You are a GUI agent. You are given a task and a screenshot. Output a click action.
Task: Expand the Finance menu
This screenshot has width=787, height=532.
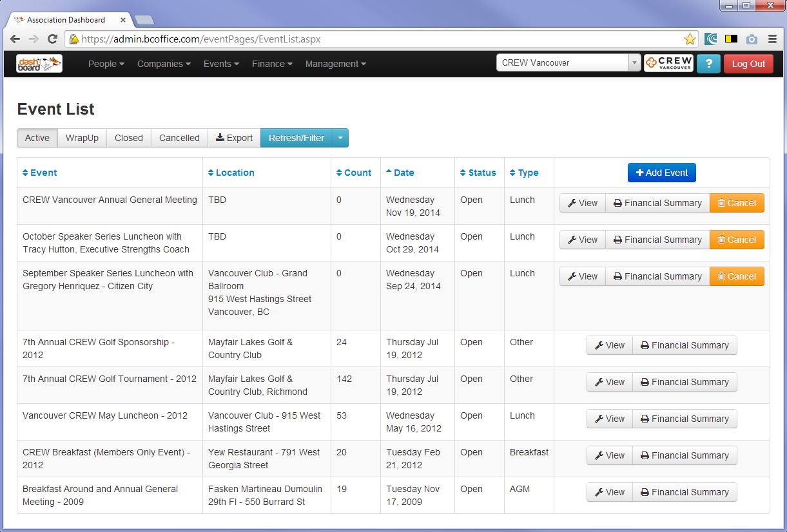click(x=272, y=64)
